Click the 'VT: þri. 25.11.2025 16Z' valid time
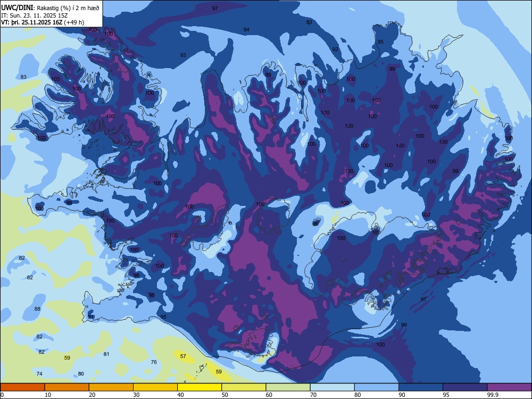532x399 pixels. (x=32, y=22)
